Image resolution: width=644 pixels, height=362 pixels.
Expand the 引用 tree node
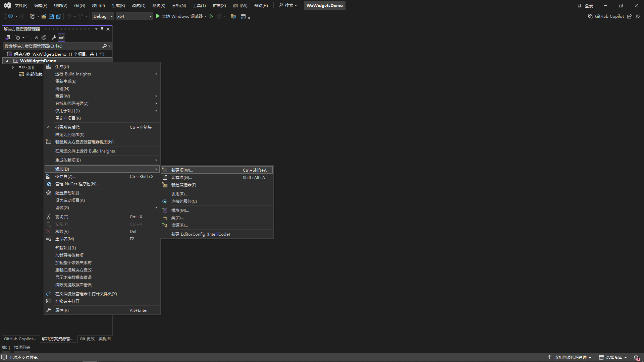point(13,67)
